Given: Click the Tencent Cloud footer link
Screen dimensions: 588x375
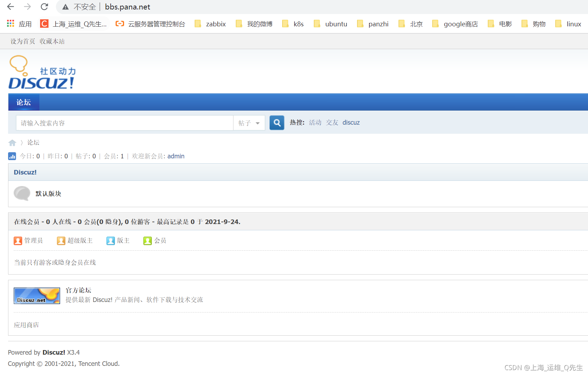Looking at the screenshot, I should 99,364.
